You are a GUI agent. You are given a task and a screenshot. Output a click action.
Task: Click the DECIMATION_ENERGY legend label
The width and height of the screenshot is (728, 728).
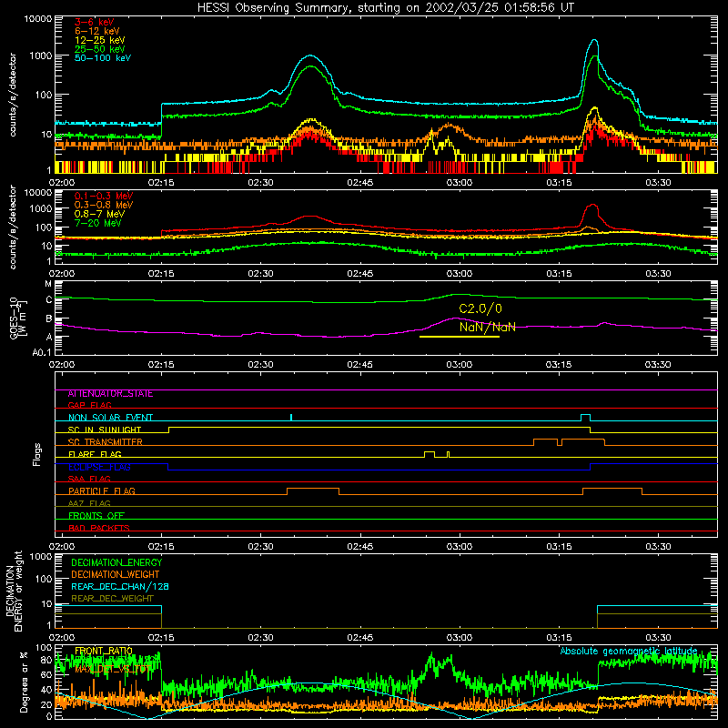(x=116, y=562)
